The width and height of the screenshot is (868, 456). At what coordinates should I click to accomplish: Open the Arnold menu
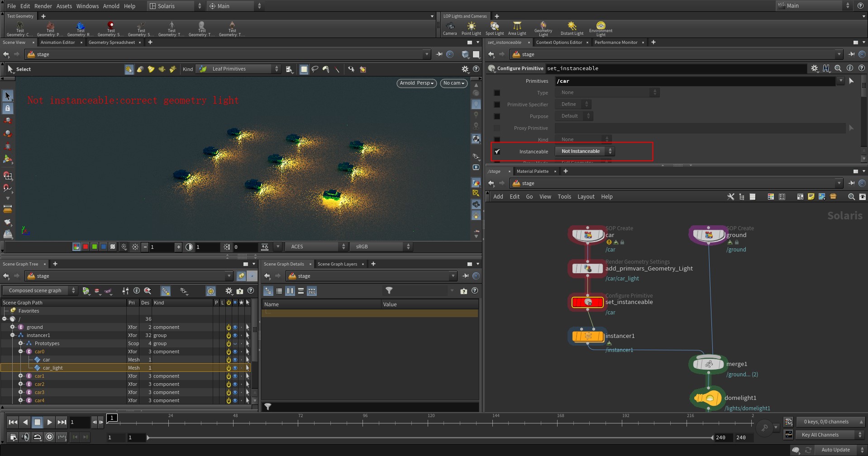tap(111, 6)
